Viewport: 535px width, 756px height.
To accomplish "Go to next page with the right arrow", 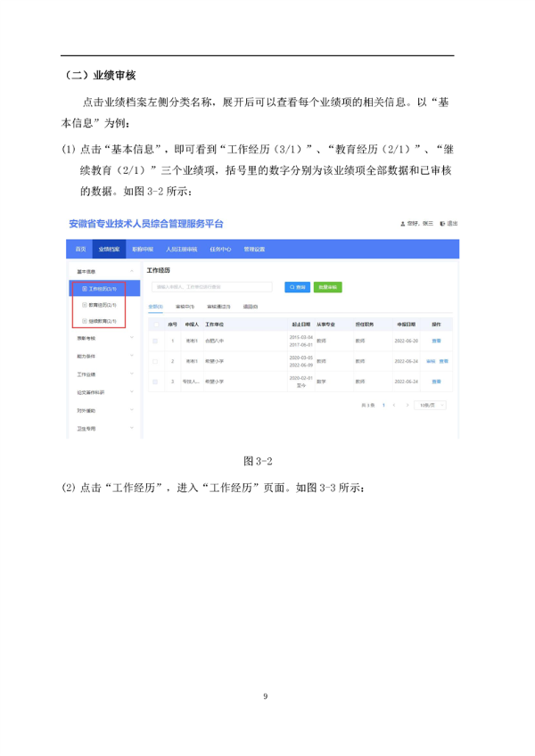I will click(407, 406).
